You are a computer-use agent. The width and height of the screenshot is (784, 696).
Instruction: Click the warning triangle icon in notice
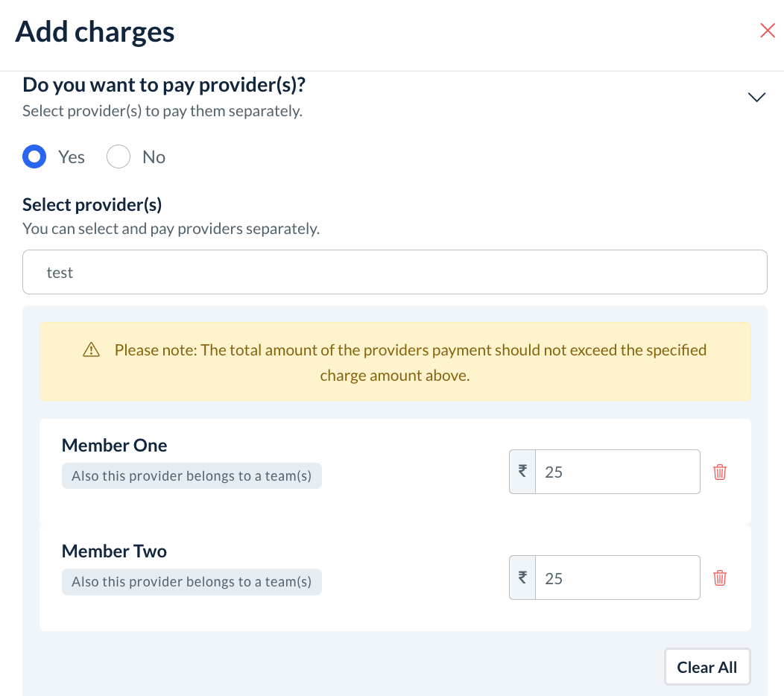92,350
